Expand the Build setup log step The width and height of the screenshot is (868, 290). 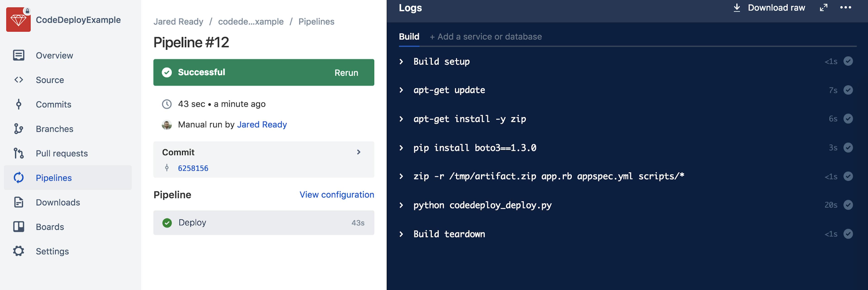[x=401, y=62]
